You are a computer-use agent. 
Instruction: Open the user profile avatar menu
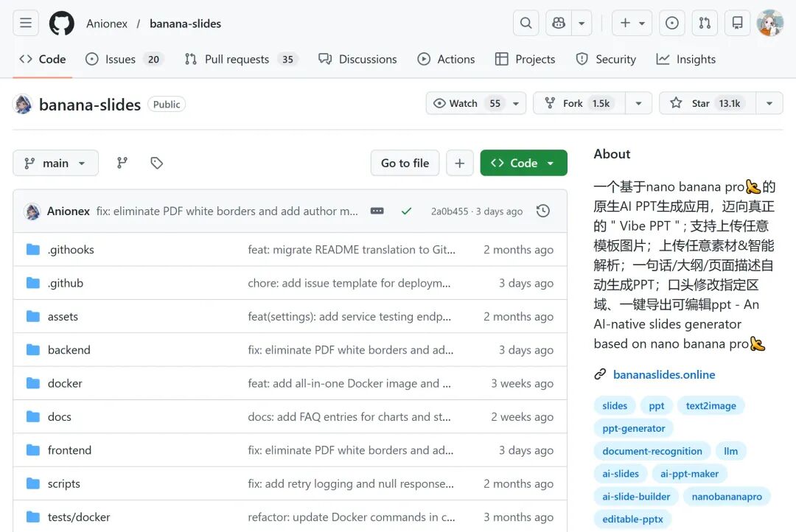tap(770, 24)
